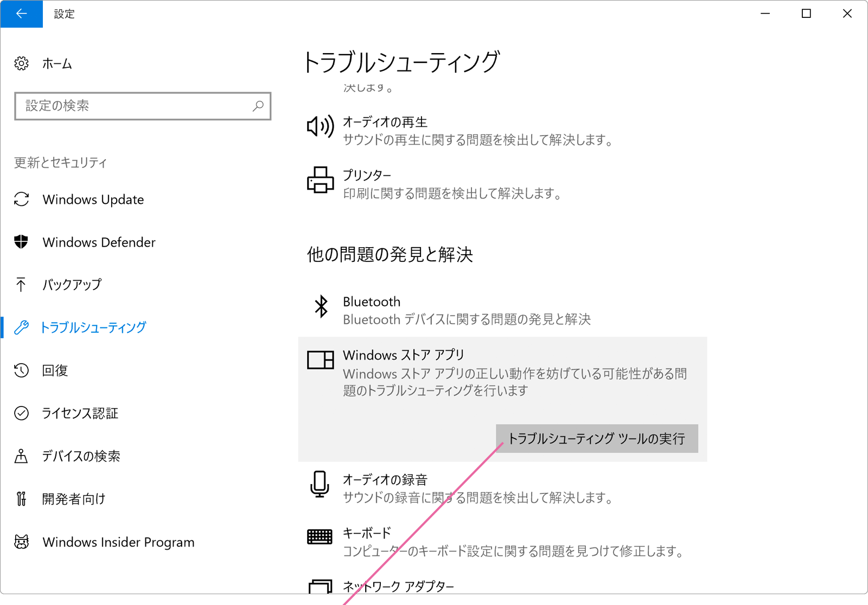Open the Windows Update section
The image size is (868, 605).
point(93,199)
